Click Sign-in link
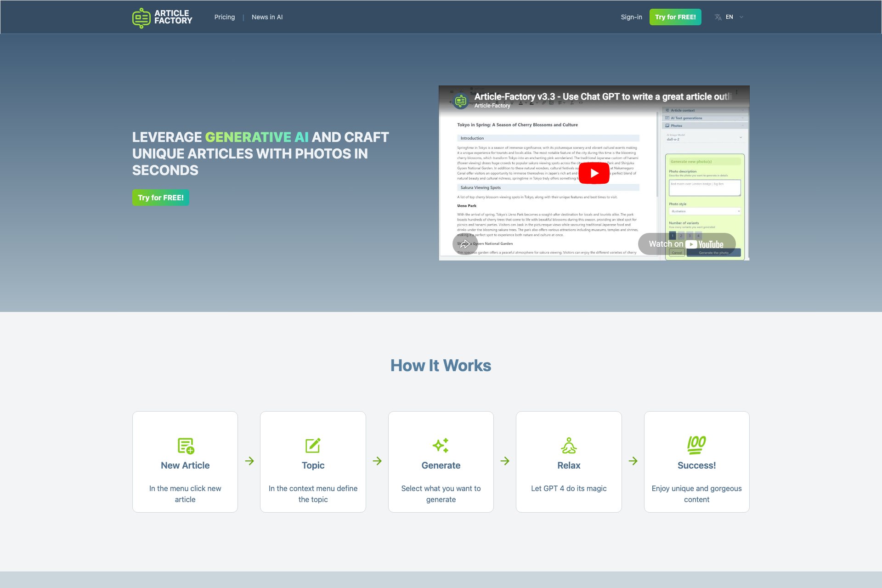Screen dimensions: 882x588 point(631,17)
